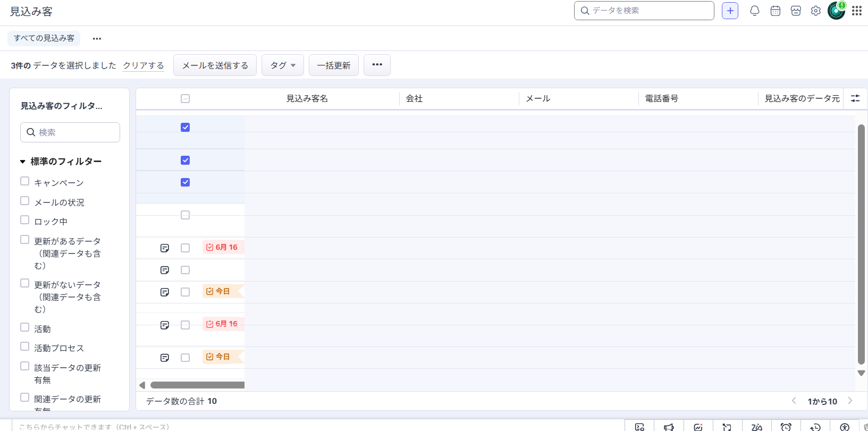Open the calendar icon in header
Viewport: 868px width, 431px height.
click(775, 11)
